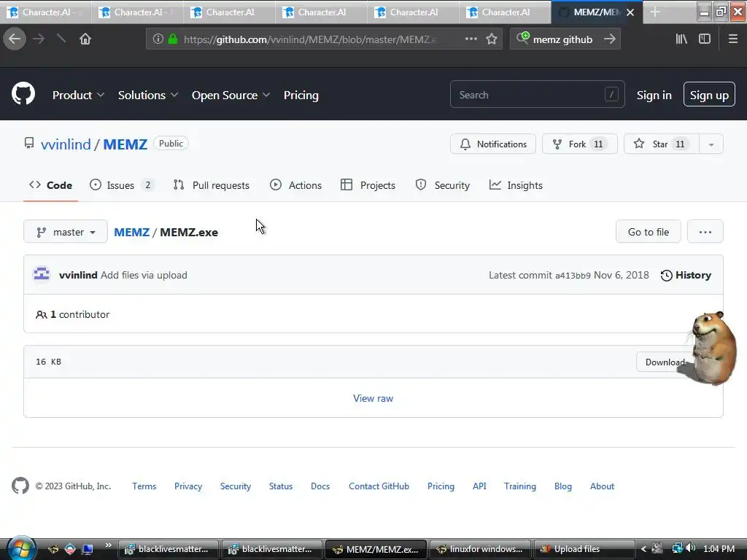
Task: Click the volume icon in system tray
Action: click(691, 548)
